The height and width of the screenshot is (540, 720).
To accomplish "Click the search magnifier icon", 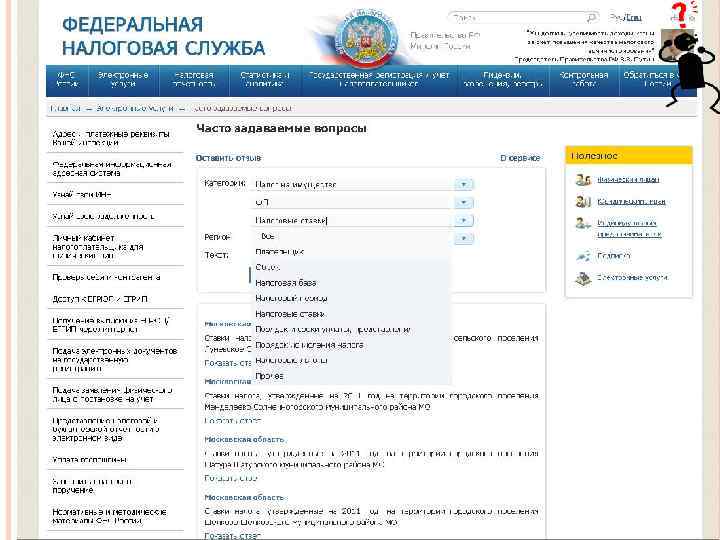I will [591, 18].
